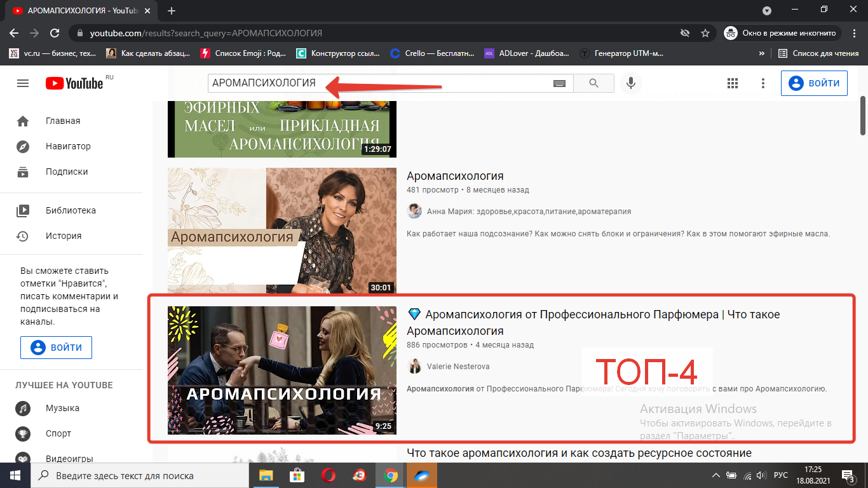
Task: Open a new browser tab with plus
Action: coord(172,11)
